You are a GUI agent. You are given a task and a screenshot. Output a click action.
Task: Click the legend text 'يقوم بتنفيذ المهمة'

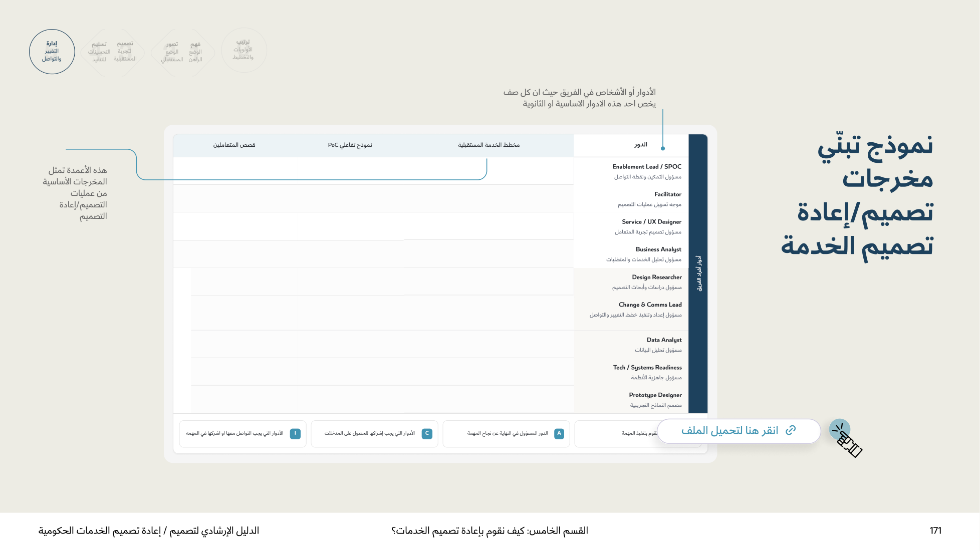pos(639,434)
